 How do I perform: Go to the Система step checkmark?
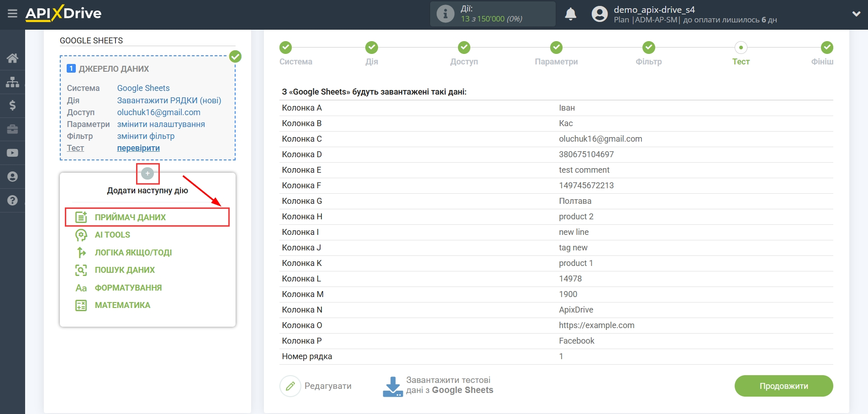pos(285,48)
